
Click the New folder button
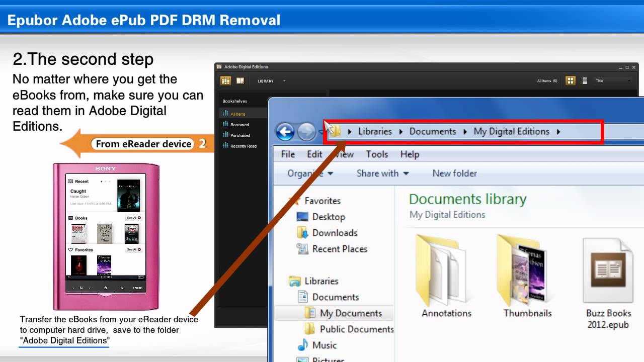[454, 173]
